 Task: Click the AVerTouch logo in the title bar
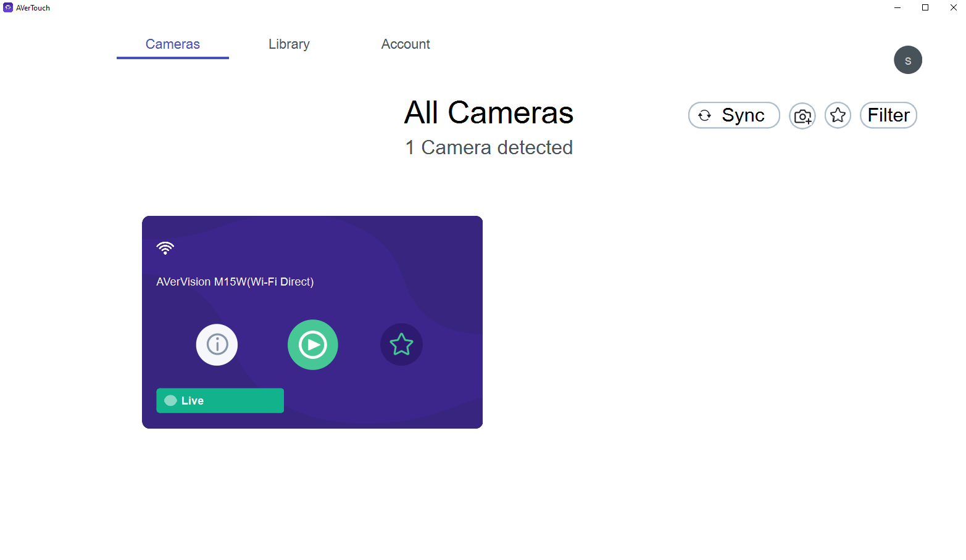tap(8, 7)
